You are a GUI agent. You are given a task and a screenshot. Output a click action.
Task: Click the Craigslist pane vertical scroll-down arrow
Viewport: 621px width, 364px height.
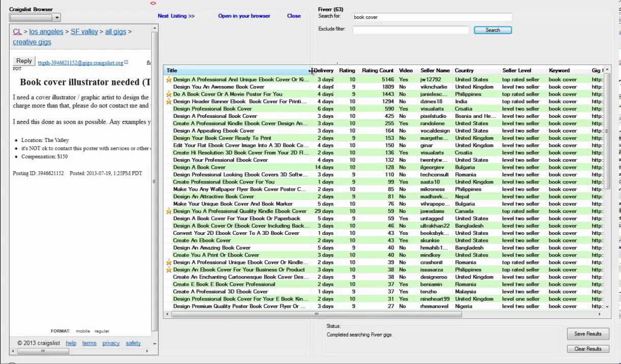pyautogui.click(x=155, y=344)
